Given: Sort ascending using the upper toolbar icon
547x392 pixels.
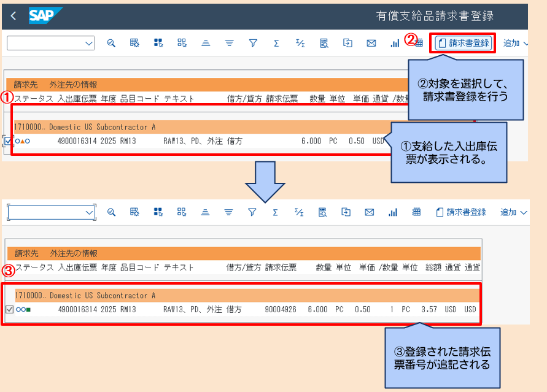Looking at the screenshot, I should click(x=206, y=43).
